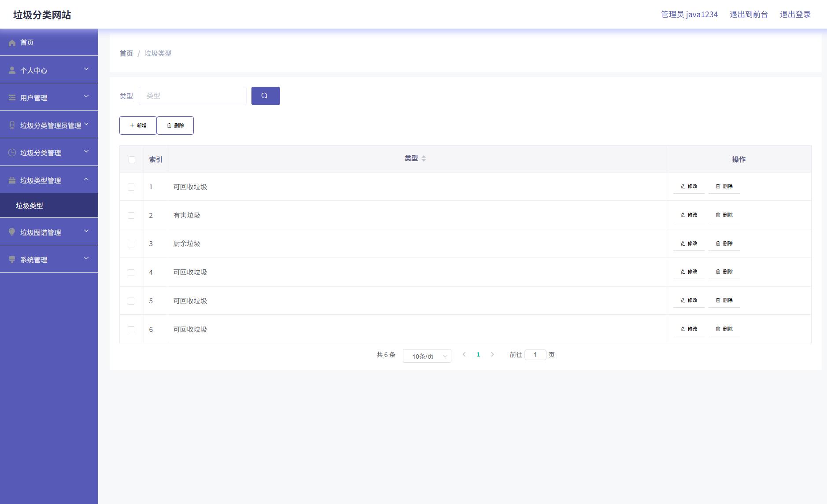This screenshot has height=504, width=827.
Task: Check the checkbox for row 2 有害垃圾
Action: pos(131,215)
